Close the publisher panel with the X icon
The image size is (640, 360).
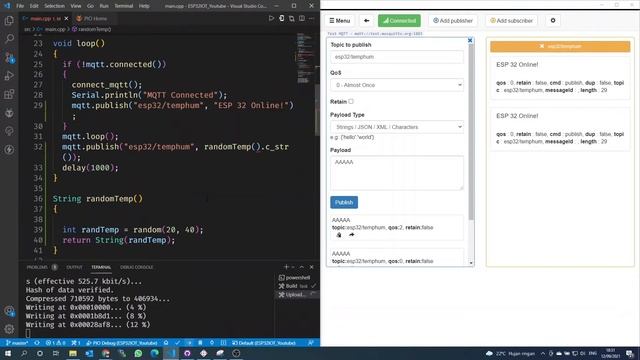(470, 40)
